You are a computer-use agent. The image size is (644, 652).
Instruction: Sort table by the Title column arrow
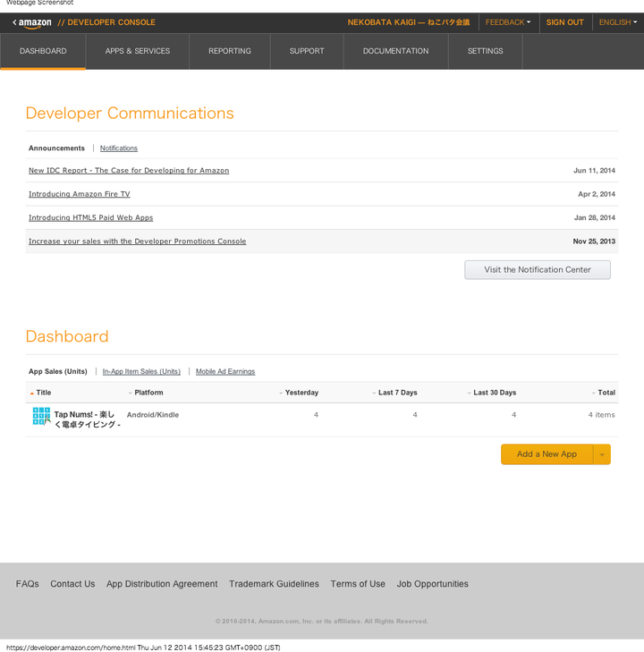32,393
